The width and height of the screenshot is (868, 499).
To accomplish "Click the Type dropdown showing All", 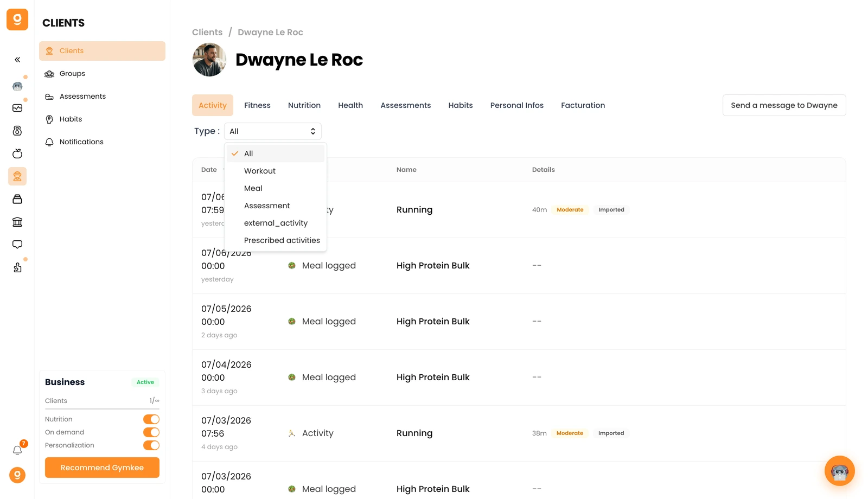I will coord(273,131).
